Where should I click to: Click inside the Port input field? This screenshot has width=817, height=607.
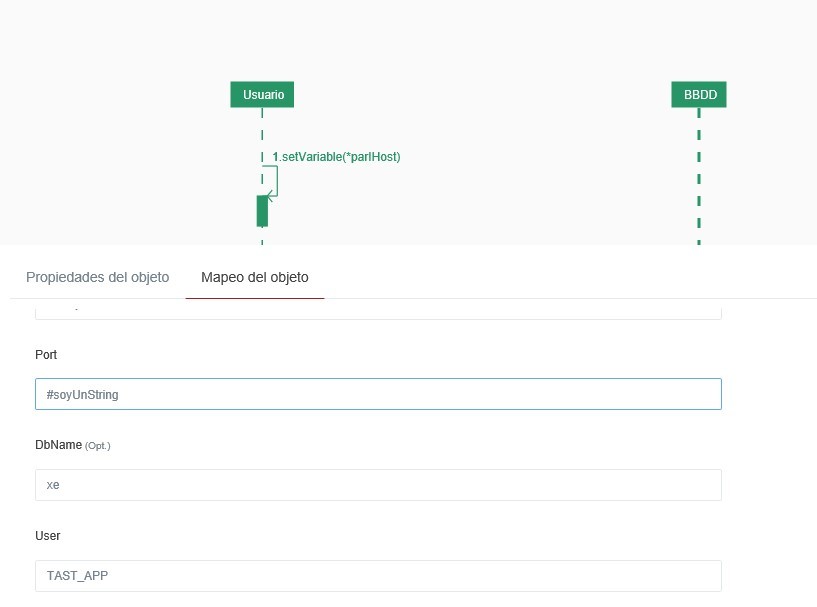point(378,394)
